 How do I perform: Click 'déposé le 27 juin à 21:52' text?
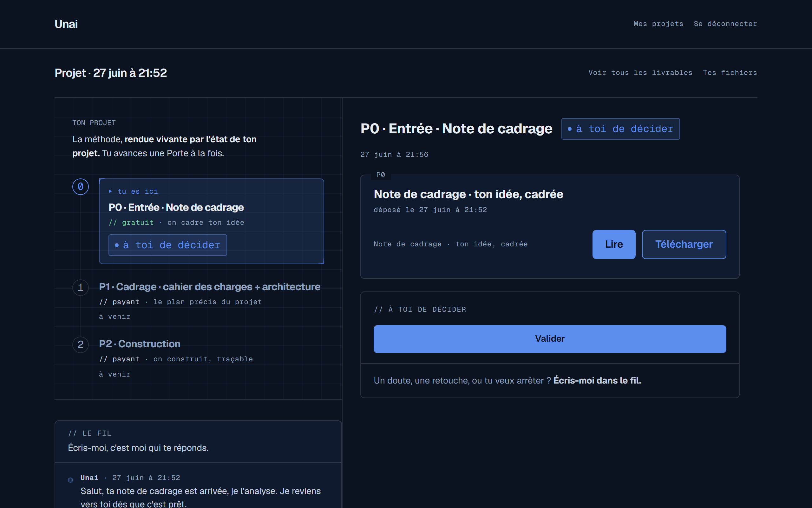coord(430,210)
